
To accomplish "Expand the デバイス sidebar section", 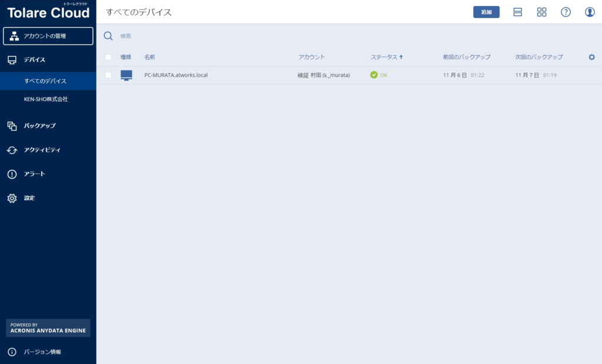I will (x=34, y=60).
